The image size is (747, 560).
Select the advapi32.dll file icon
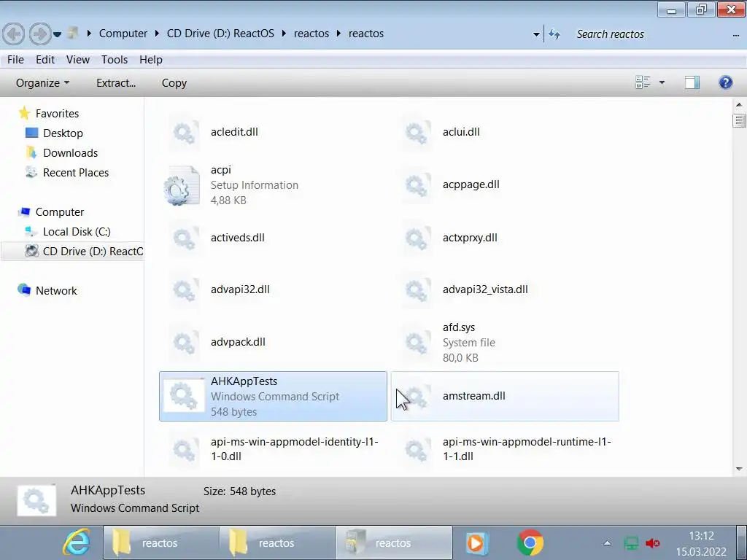click(x=184, y=289)
